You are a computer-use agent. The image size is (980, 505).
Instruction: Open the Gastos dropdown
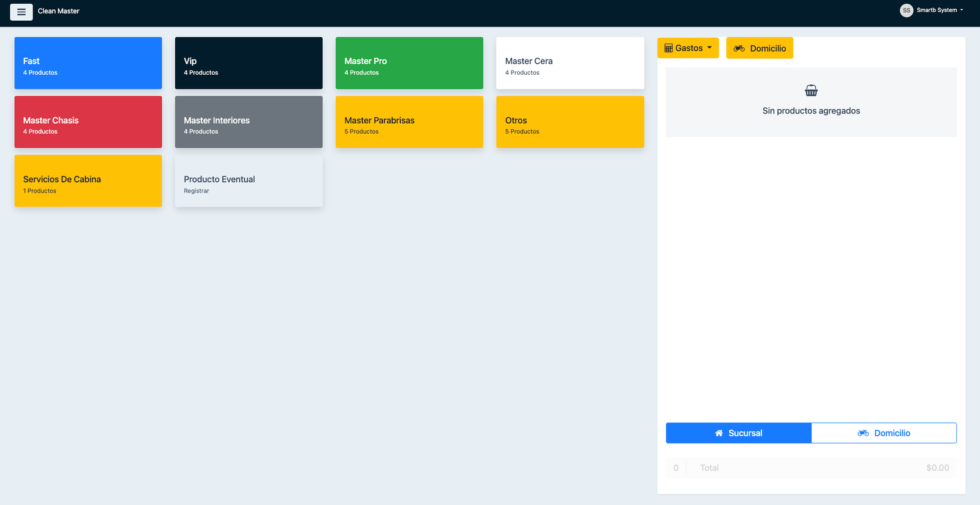(x=688, y=48)
